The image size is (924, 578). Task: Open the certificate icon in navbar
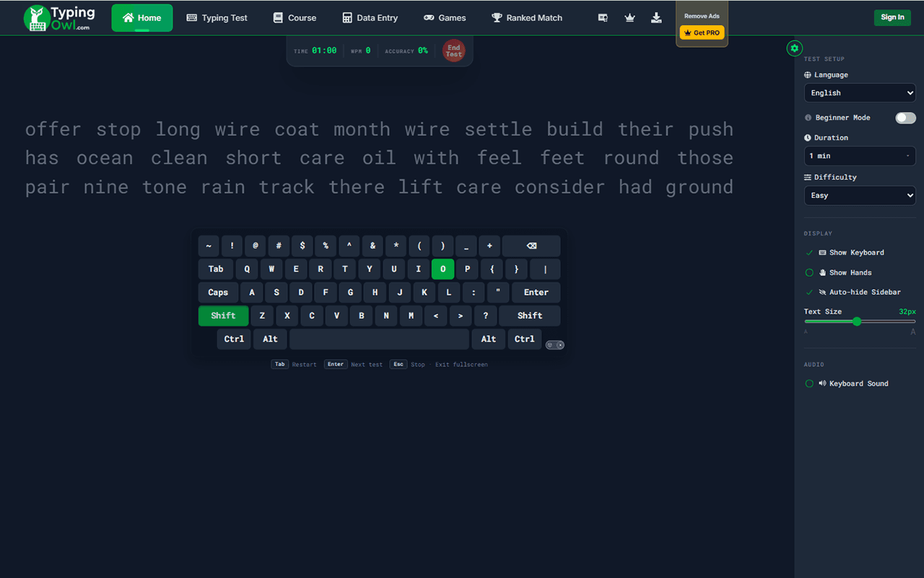click(x=603, y=18)
